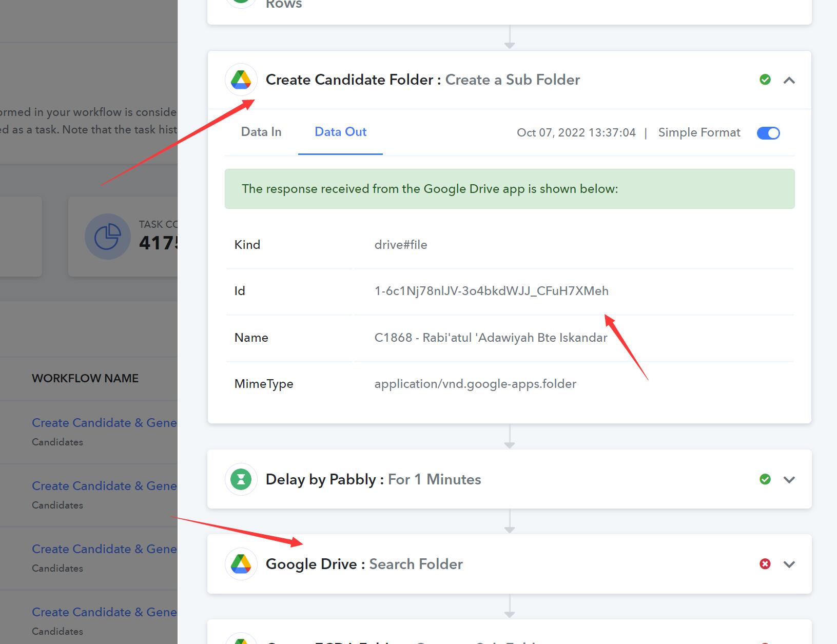Expand the Google Drive Search Folder step

click(789, 564)
